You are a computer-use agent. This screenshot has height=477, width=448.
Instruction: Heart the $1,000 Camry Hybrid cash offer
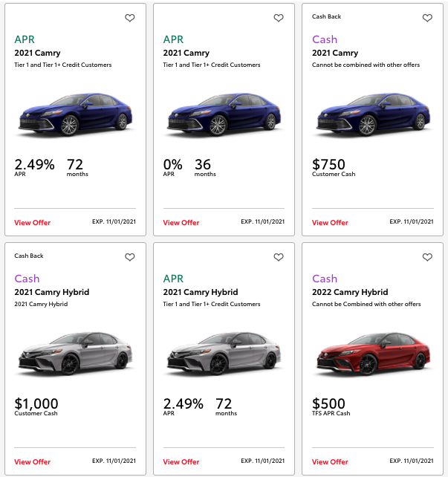(x=130, y=257)
